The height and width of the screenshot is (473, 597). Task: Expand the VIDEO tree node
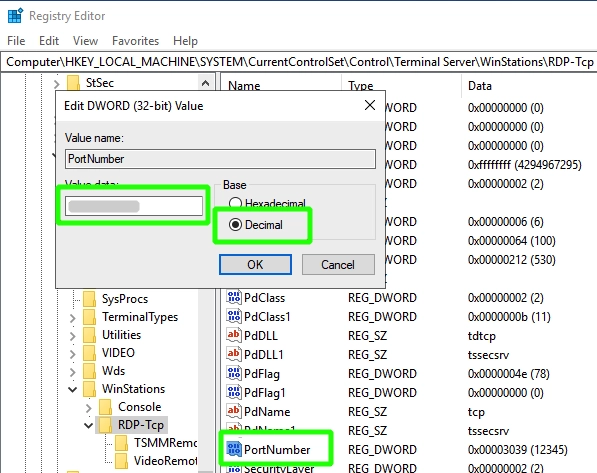coord(72,353)
